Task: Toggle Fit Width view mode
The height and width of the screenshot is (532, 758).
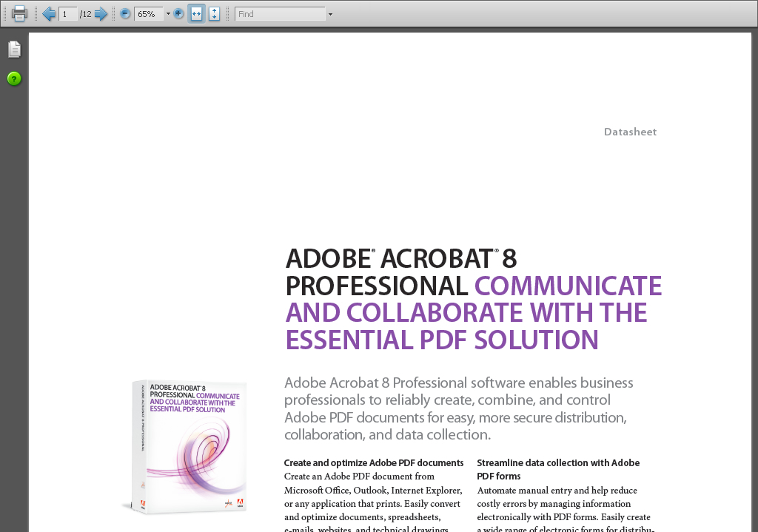Action: [x=196, y=14]
